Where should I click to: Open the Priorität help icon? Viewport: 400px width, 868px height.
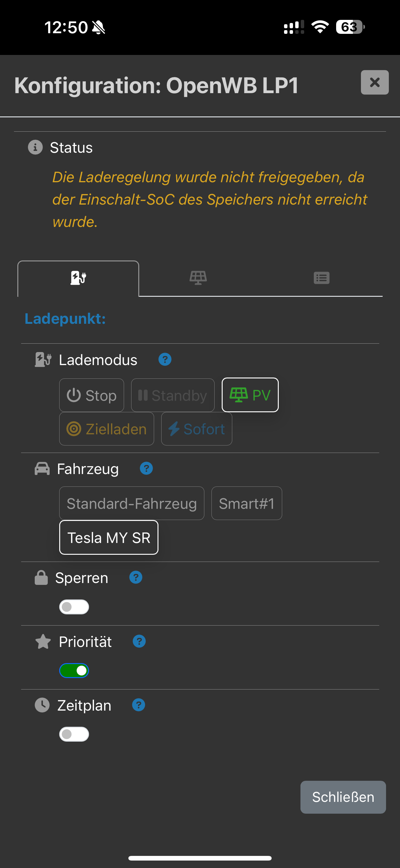pyautogui.click(x=139, y=641)
